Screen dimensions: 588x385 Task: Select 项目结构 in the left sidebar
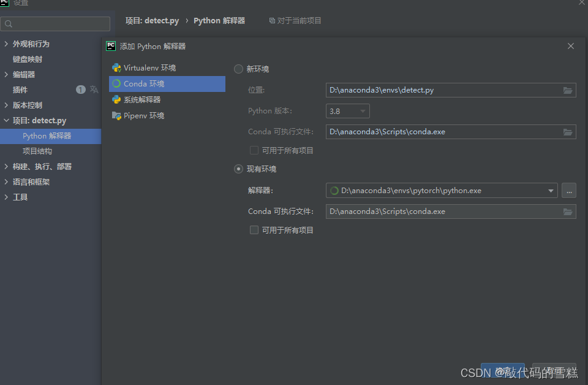click(x=35, y=151)
